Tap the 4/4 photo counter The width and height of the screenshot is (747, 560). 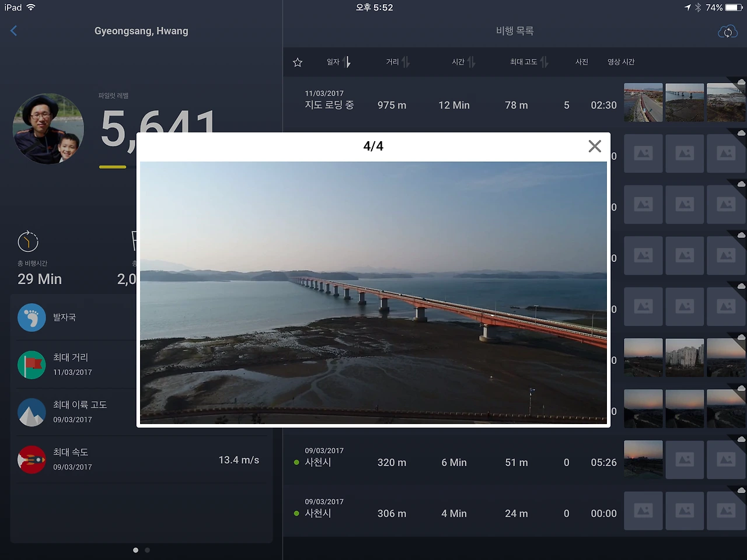(373, 146)
